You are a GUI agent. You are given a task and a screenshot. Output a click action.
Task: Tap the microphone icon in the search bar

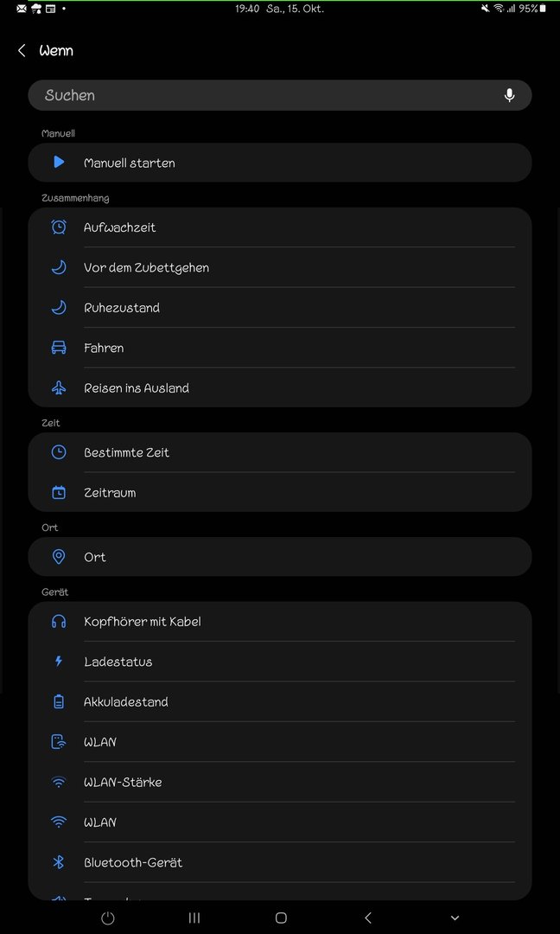(x=509, y=95)
